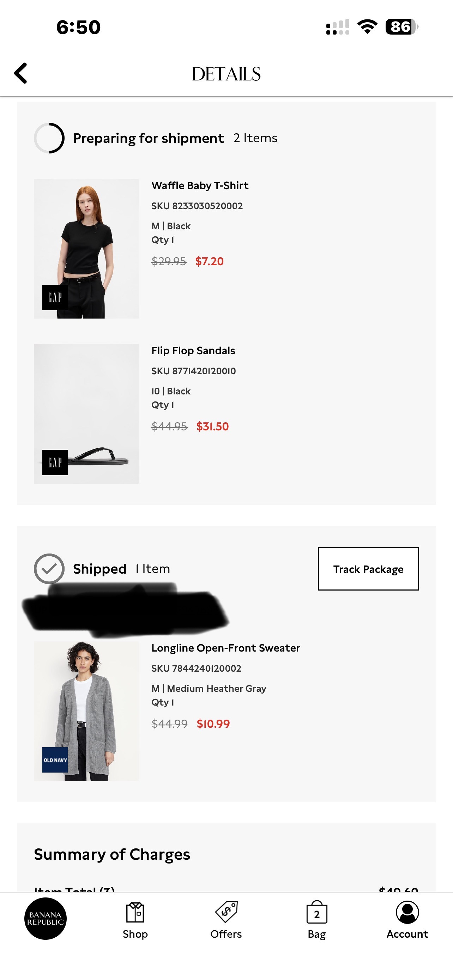Tap the back arrow icon
Viewport: 453px width, 980px height.
click(x=21, y=73)
